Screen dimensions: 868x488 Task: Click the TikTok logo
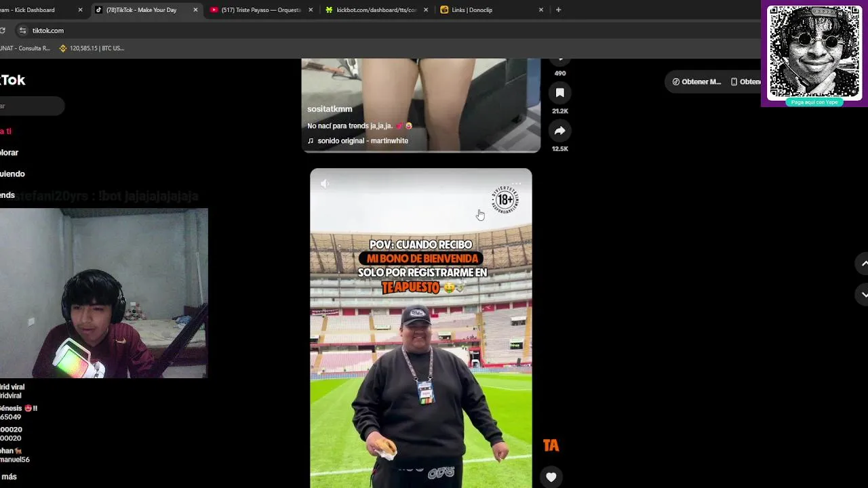tap(12, 80)
